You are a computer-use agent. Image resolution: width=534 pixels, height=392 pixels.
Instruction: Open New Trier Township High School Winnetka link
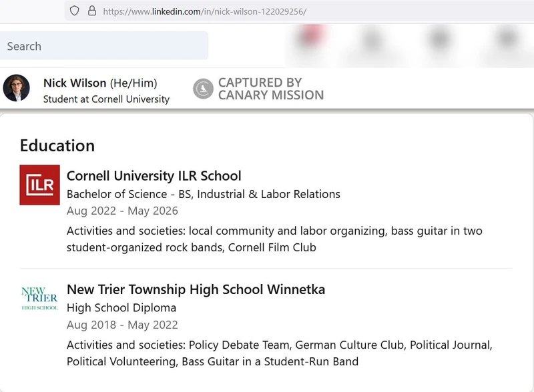(196, 289)
